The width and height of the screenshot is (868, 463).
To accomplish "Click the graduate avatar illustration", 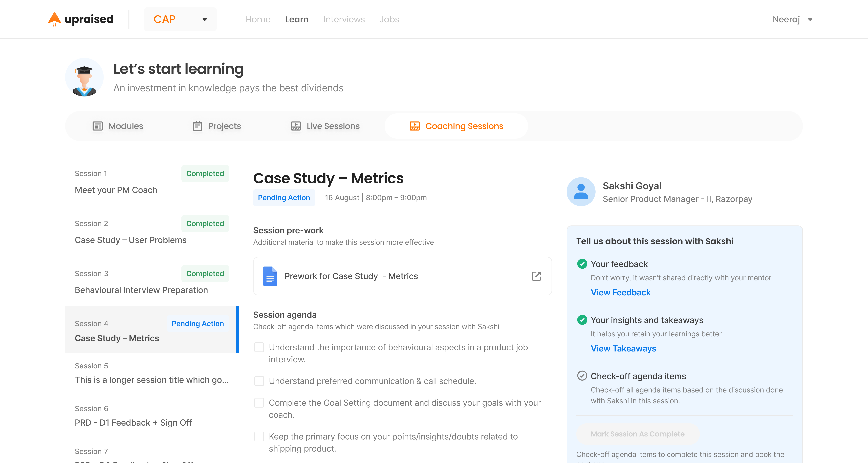I will [x=84, y=77].
